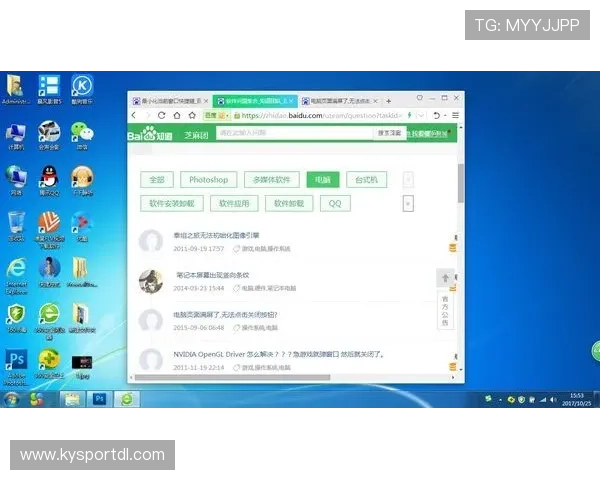This screenshot has width=600, height=480.
Task: Open the 360 browser green e desktop icon
Action: pyautogui.click(x=49, y=321)
